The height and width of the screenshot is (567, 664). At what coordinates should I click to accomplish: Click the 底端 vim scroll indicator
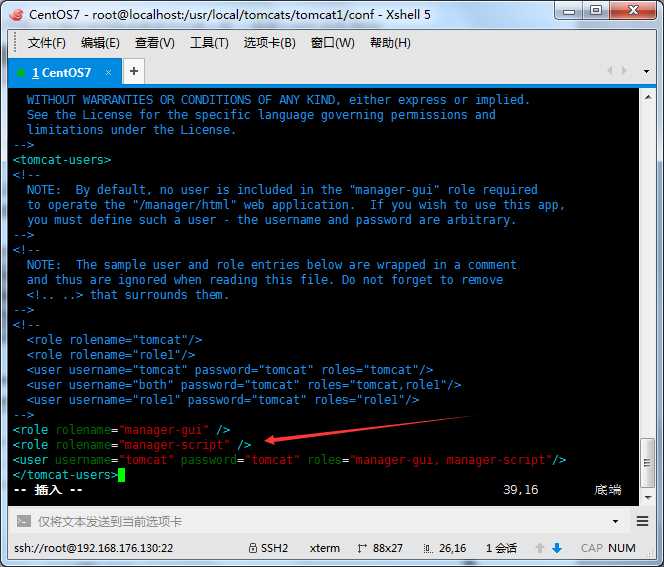pos(608,490)
